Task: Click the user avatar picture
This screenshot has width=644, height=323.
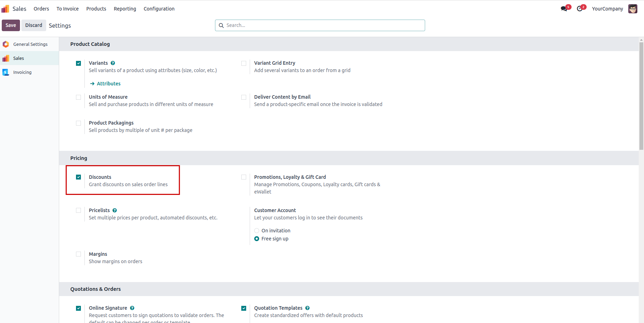Action: coord(633,9)
